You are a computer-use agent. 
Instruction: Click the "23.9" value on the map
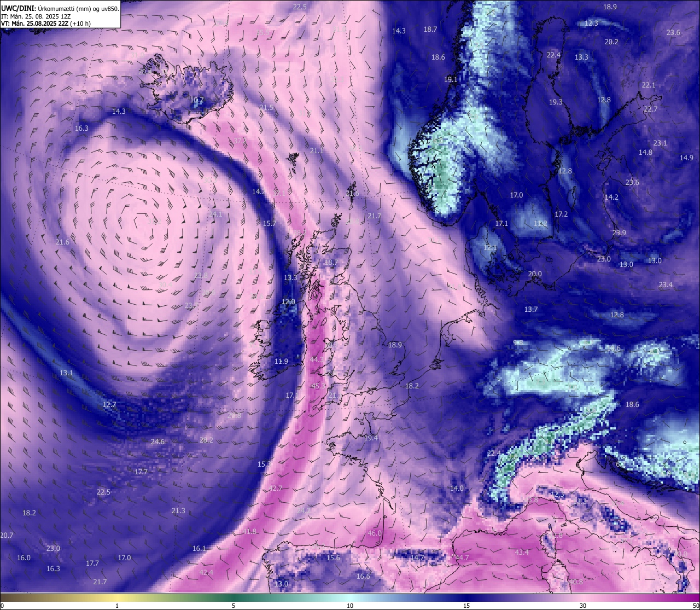pos(619,233)
